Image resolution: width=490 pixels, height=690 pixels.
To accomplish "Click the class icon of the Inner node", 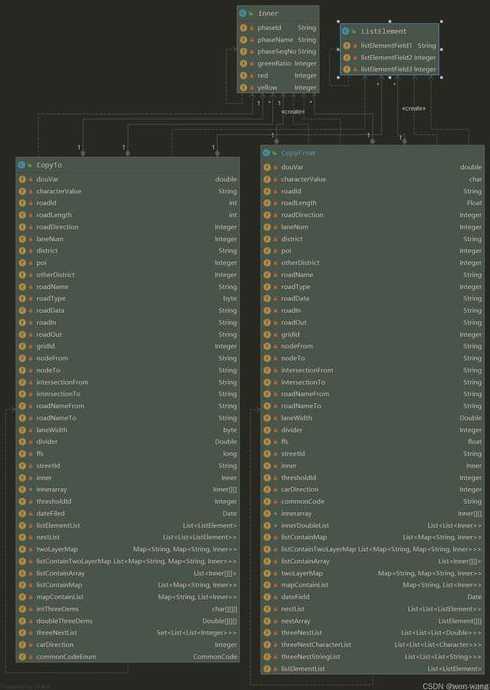I will tap(243, 14).
